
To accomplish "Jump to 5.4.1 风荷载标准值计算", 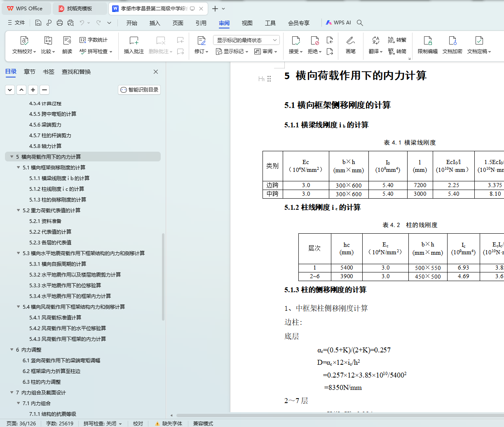I will click(x=55, y=317).
